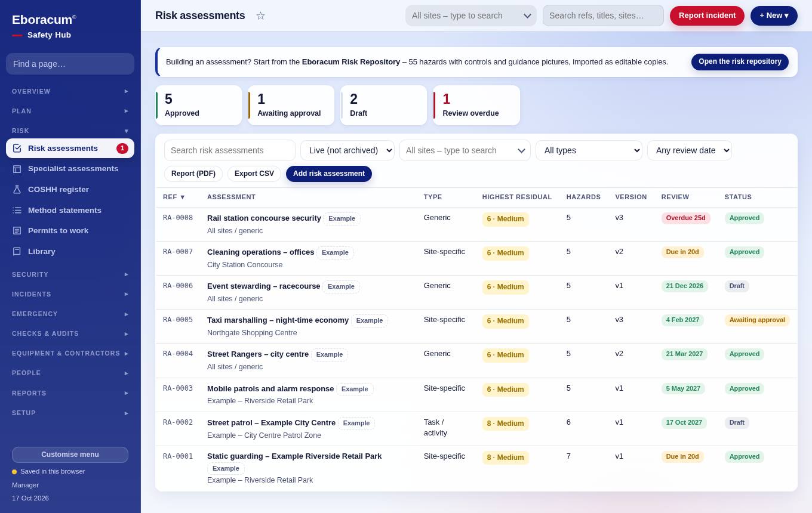Screen dimensions: 812x513
Task: Click the Customise menu button
Action: click(x=70, y=455)
